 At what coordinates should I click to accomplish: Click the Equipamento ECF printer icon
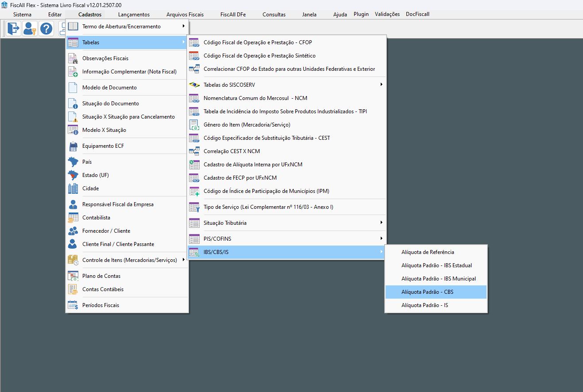[x=73, y=146]
